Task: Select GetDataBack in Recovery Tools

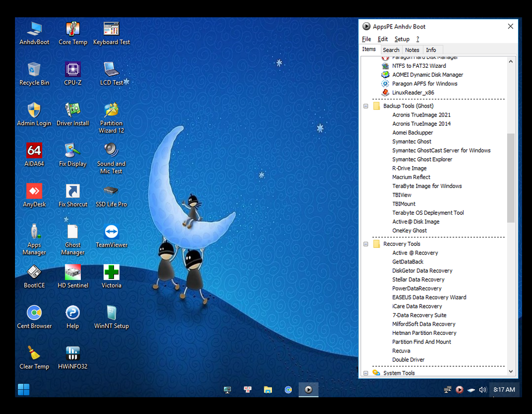Action: tap(408, 262)
